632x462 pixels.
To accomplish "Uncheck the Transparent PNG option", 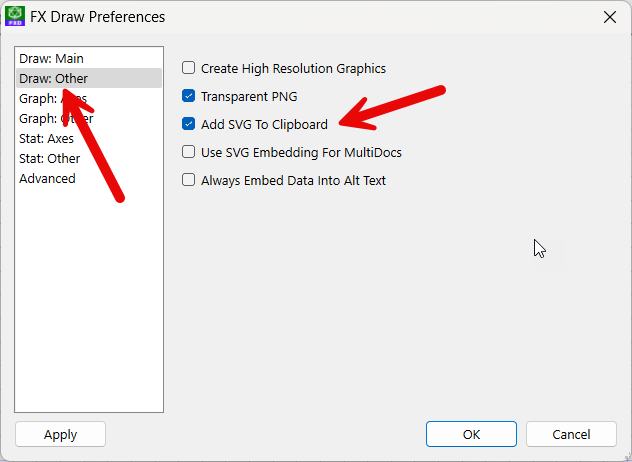I will 188,96.
